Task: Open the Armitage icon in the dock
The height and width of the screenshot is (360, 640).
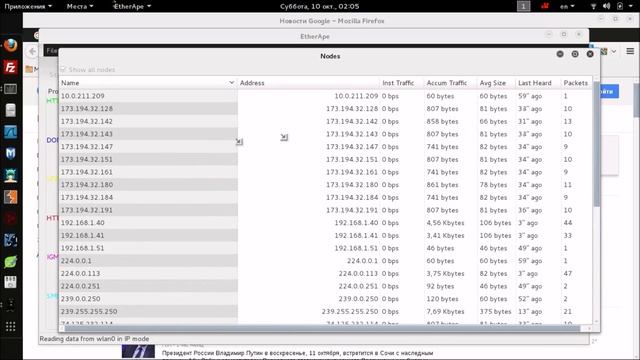Action: pos(11,175)
